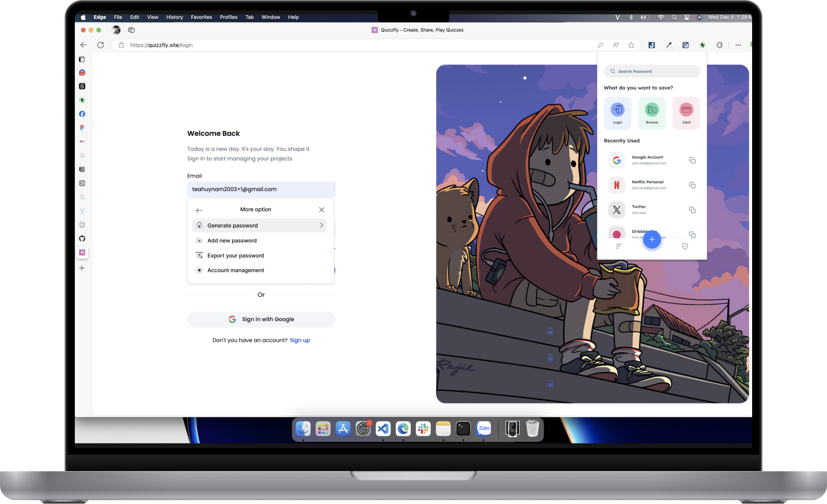Copy the Netflix Personal password
Image resolution: width=827 pixels, height=504 pixels.
[692, 185]
